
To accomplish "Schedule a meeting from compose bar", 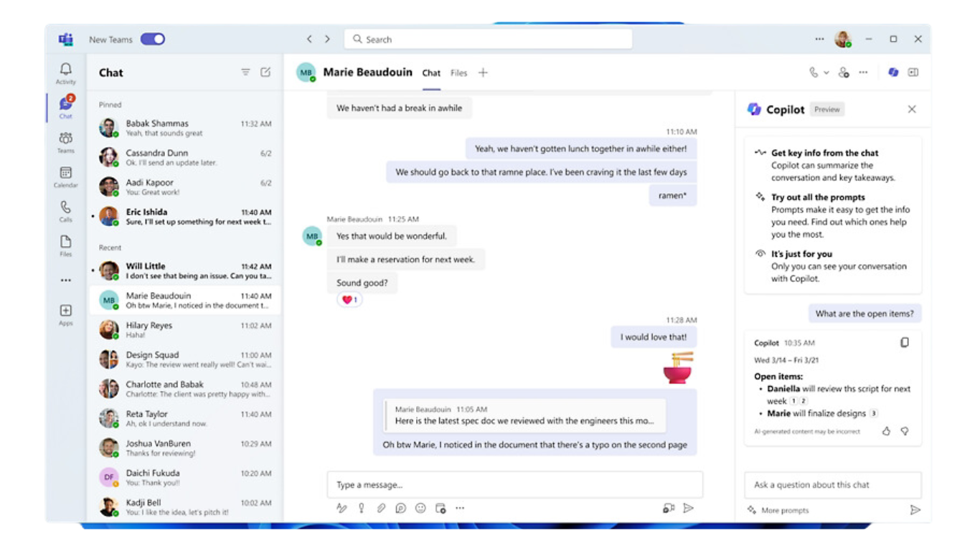I will coord(440,508).
